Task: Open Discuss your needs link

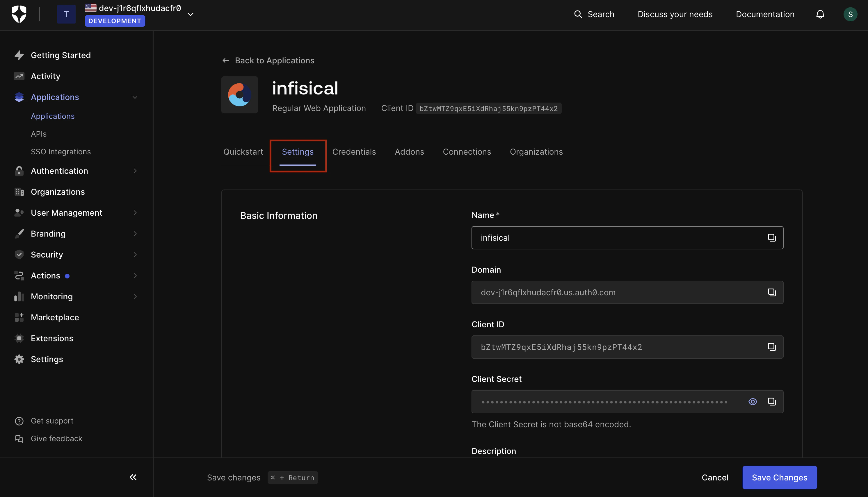Action: tap(675, 14)
